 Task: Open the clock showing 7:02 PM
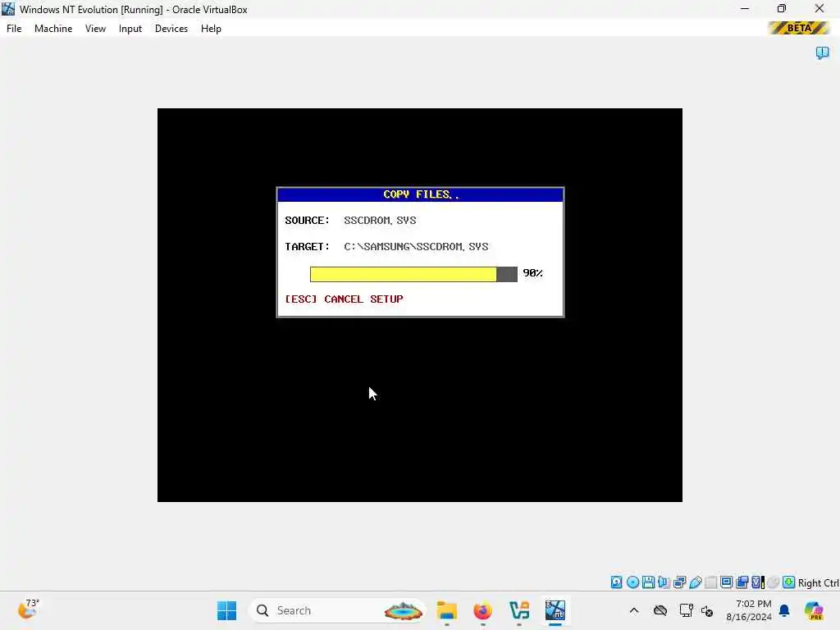749,610
